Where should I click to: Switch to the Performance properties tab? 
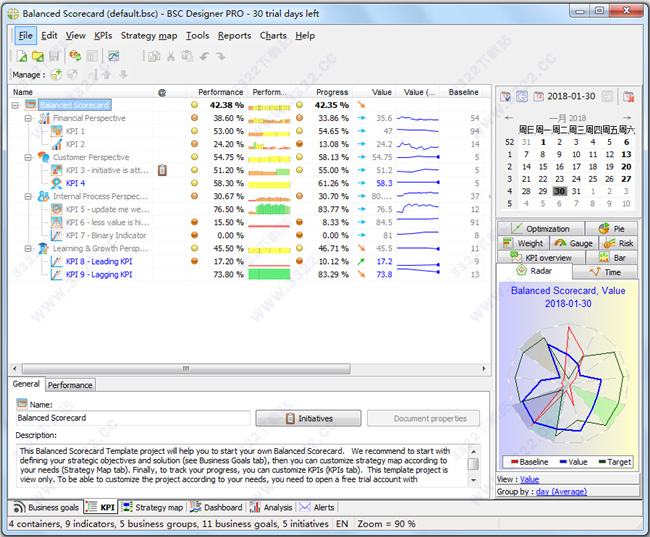70,385
